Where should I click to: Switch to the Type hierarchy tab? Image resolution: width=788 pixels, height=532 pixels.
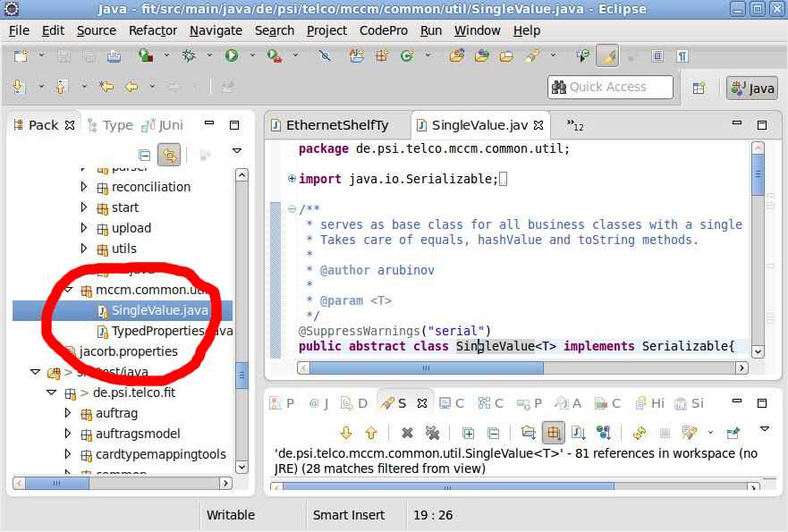pyautogui.click(x=111, y=125)
